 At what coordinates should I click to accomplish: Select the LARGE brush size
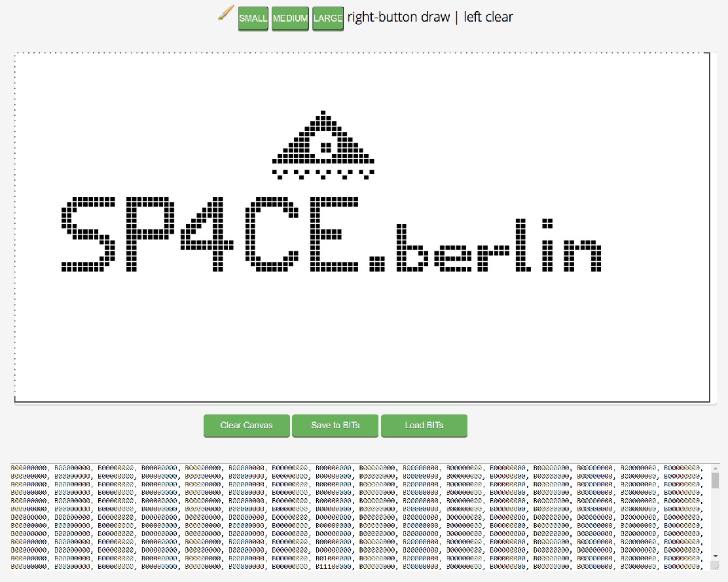(328, 18)
